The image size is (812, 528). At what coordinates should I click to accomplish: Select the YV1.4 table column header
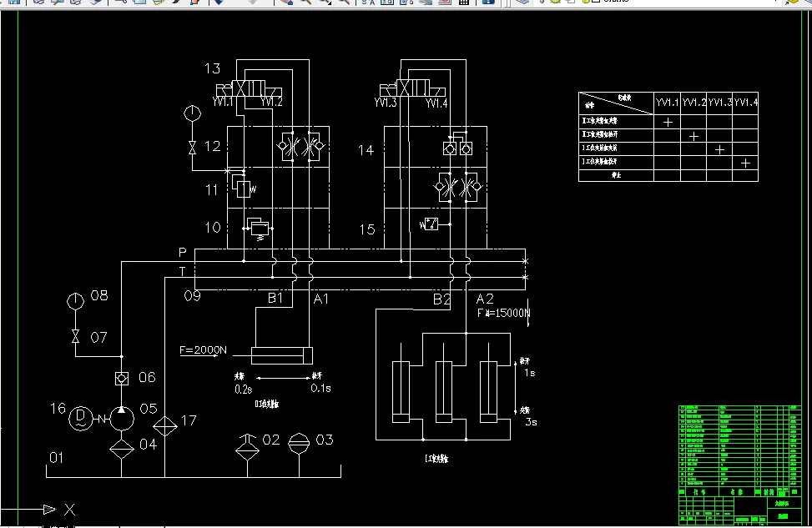(x=746, y=102)
